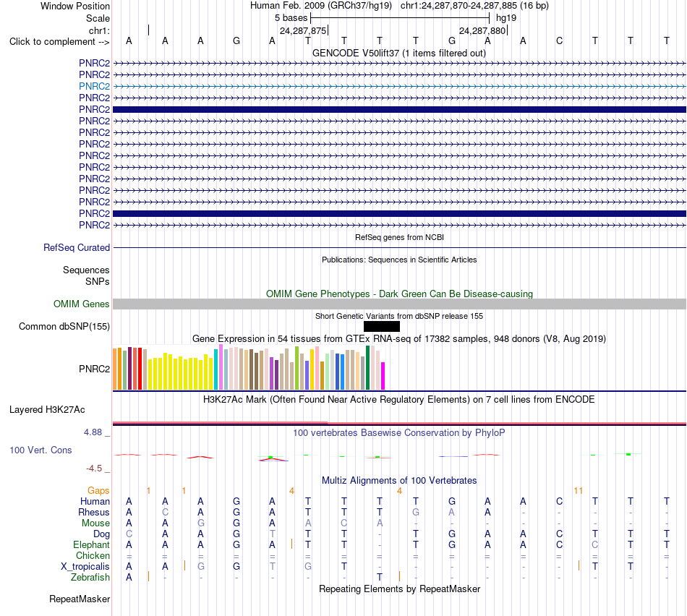Click the C base in the Rhesus alignment row
The image size is (687, 616).
point(165,512)
